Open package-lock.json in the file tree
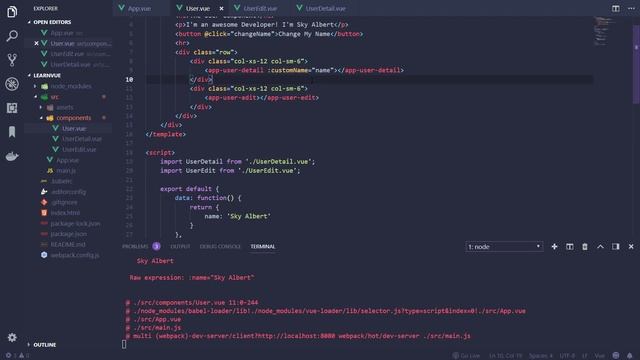Screen dimensions: 640x360 (68, 224)
